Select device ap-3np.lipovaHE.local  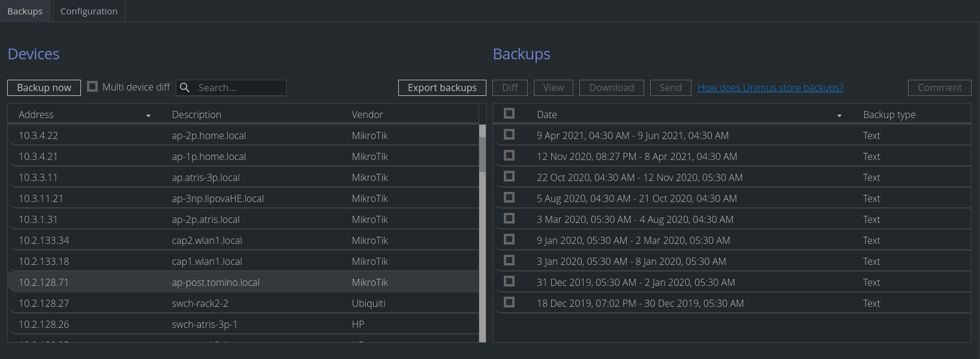click(243, 198)
